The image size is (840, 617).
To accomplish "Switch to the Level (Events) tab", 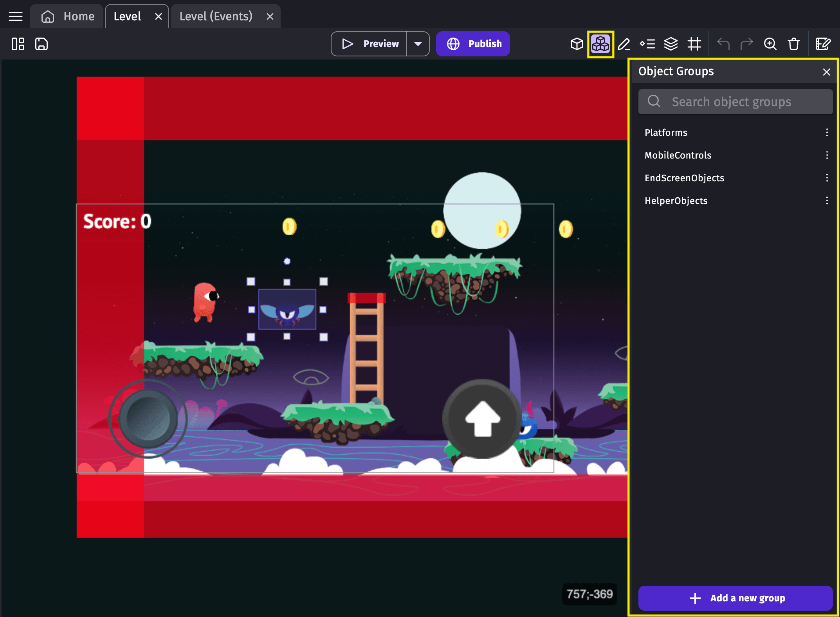I will (216, 16).
